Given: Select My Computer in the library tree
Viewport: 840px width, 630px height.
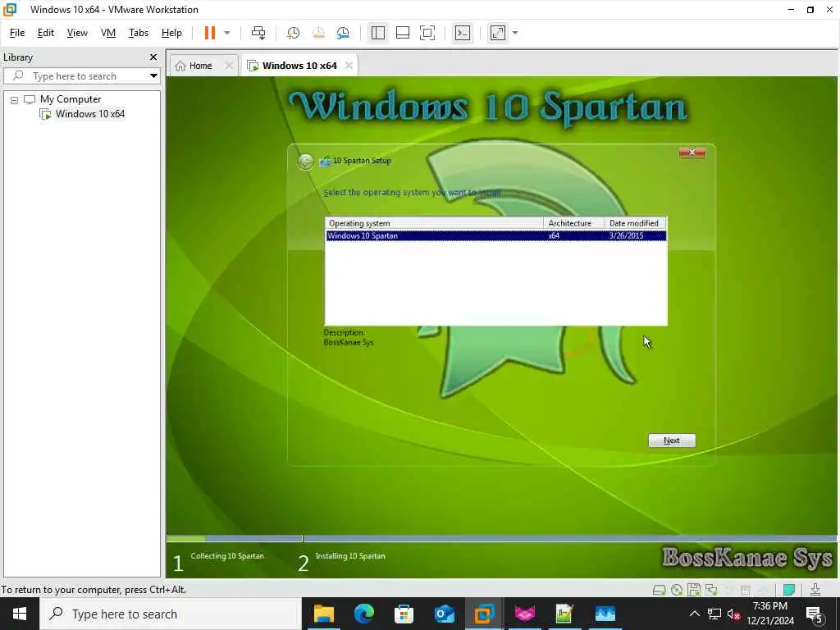Looking at the screenshot, I should (x=71, y=99).
